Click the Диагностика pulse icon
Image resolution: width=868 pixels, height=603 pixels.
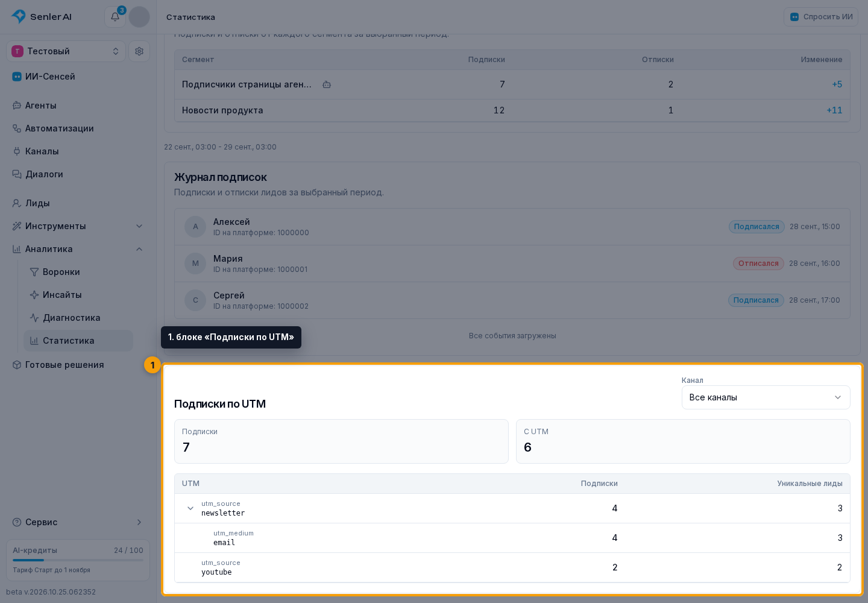pyautogui.click(x=34, y=318)
